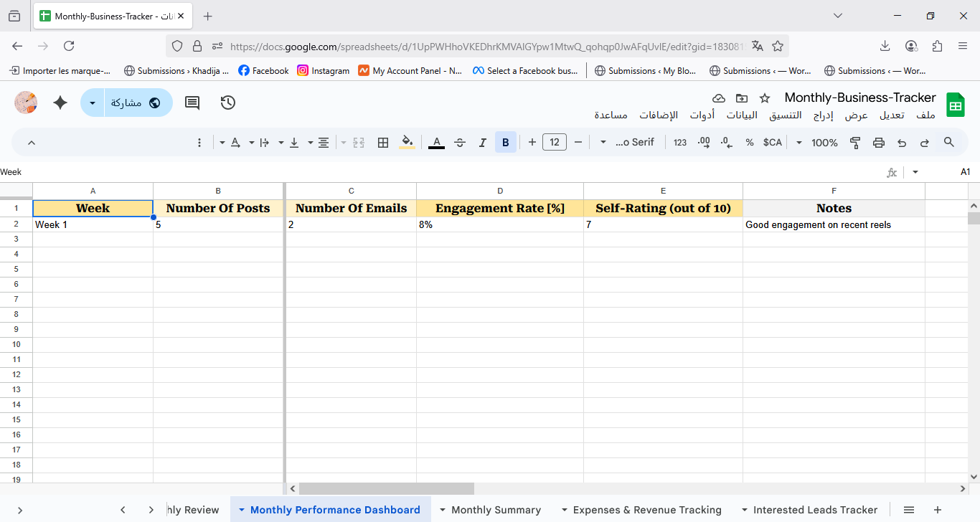The image size is (980, 522).
Task: Open the comments panel icon
Action: pyautogui.click(x=192, y=103)
